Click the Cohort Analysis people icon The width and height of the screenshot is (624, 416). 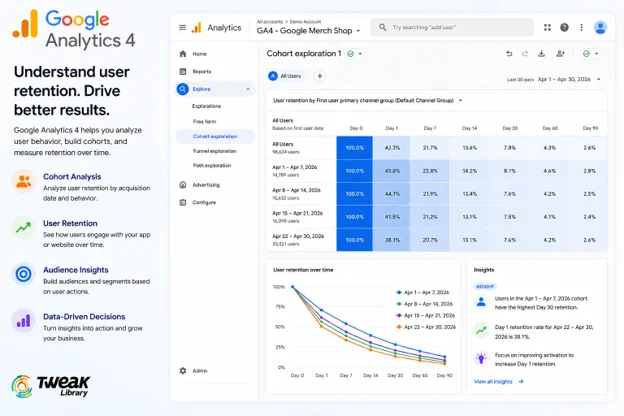click(23, 181)
